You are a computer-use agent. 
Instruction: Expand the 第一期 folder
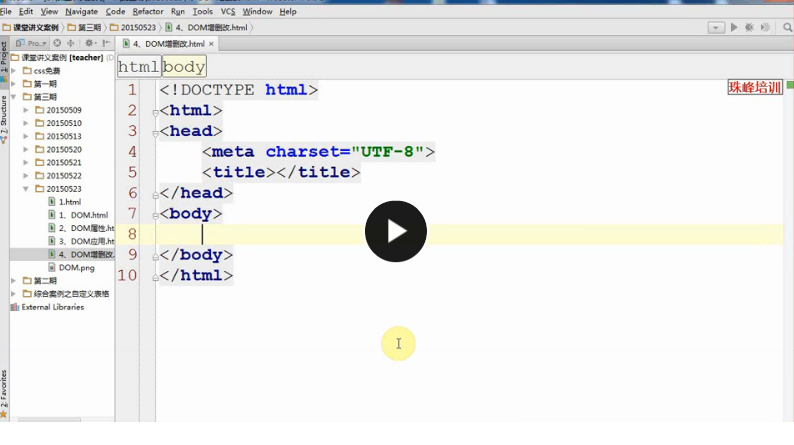pyautogui.click(x=14, y=84)
